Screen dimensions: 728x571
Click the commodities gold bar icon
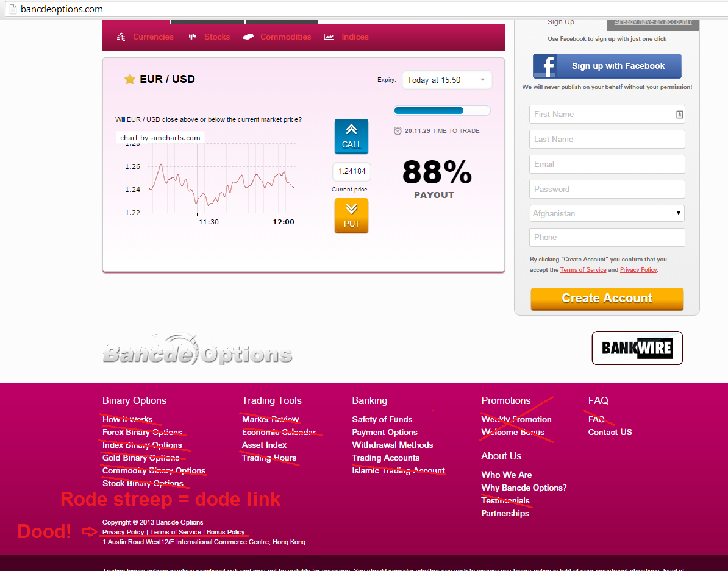248,37
